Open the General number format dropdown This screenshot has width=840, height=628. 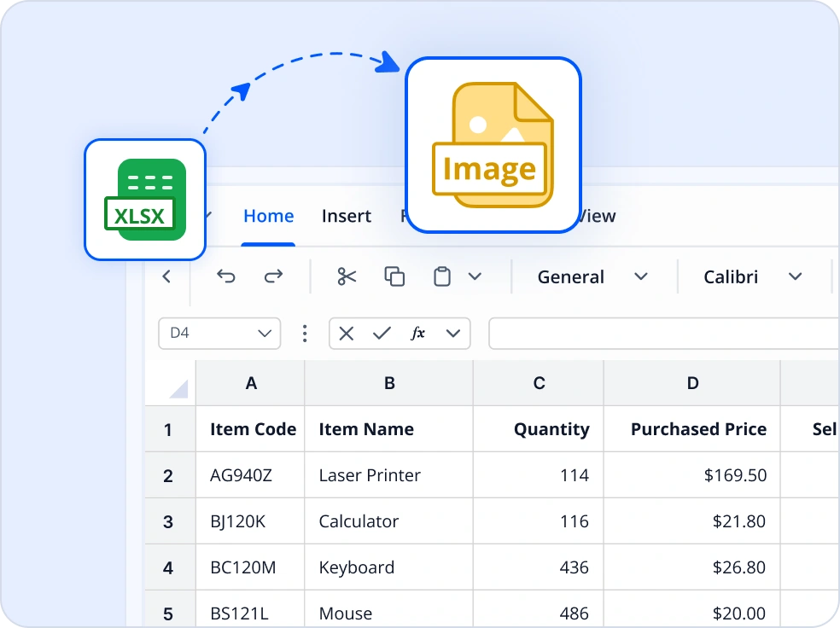[592, 276]
